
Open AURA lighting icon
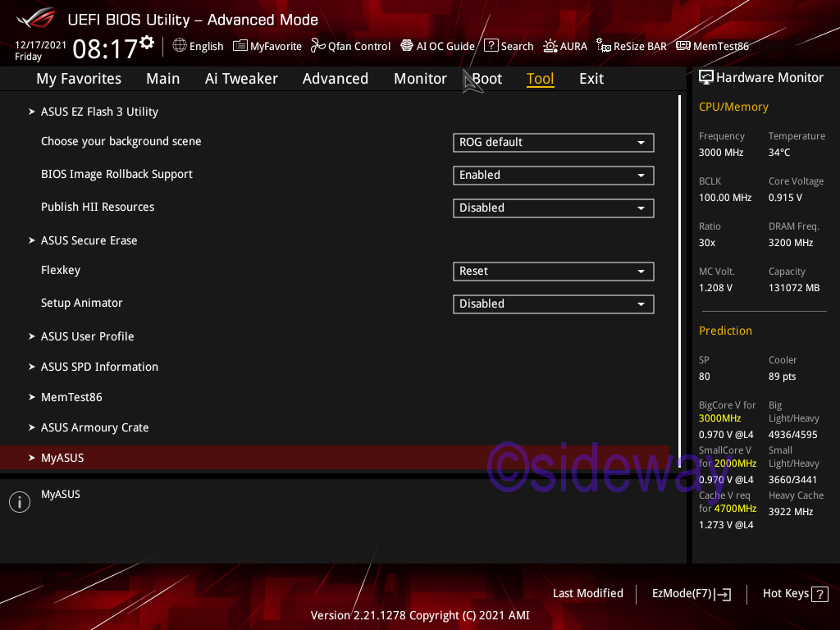(550, 46)
